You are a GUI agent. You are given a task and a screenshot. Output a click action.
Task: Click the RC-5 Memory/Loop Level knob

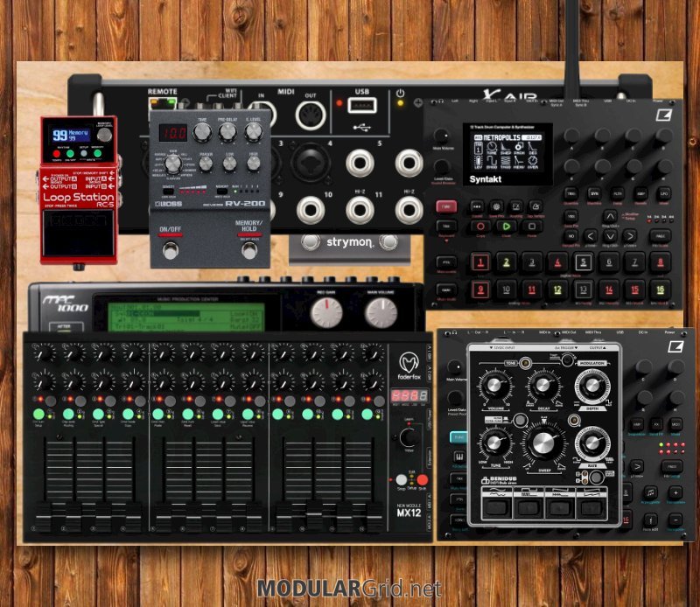tap(104, 135)
